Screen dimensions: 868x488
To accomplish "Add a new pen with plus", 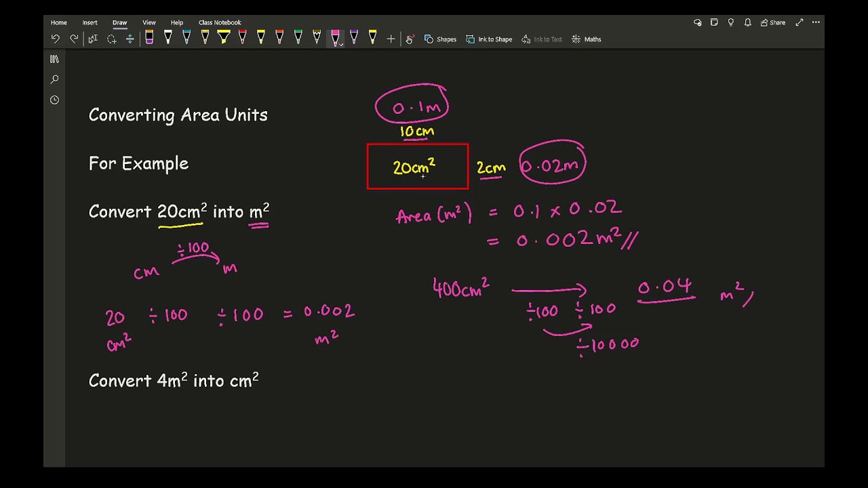I will [391, 39].
